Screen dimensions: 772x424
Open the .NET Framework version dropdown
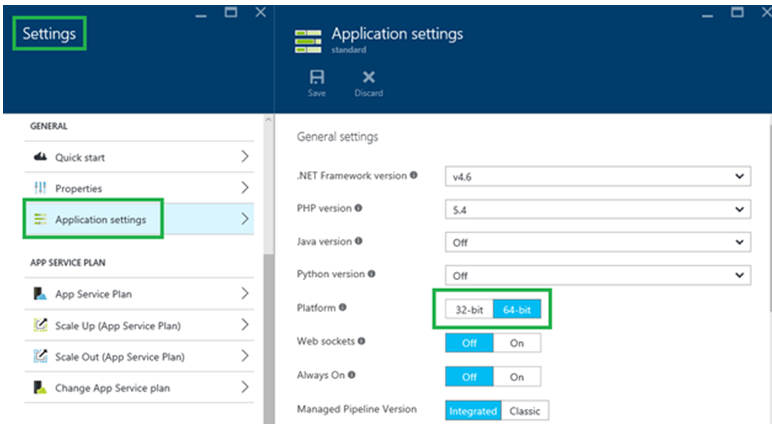(x=597, y=176)
